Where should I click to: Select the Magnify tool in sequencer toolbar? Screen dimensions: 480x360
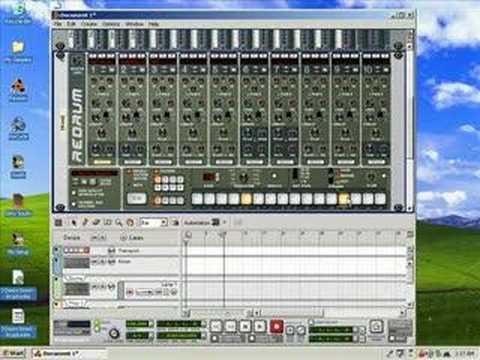pyautogui.click(x=119, y=222)
